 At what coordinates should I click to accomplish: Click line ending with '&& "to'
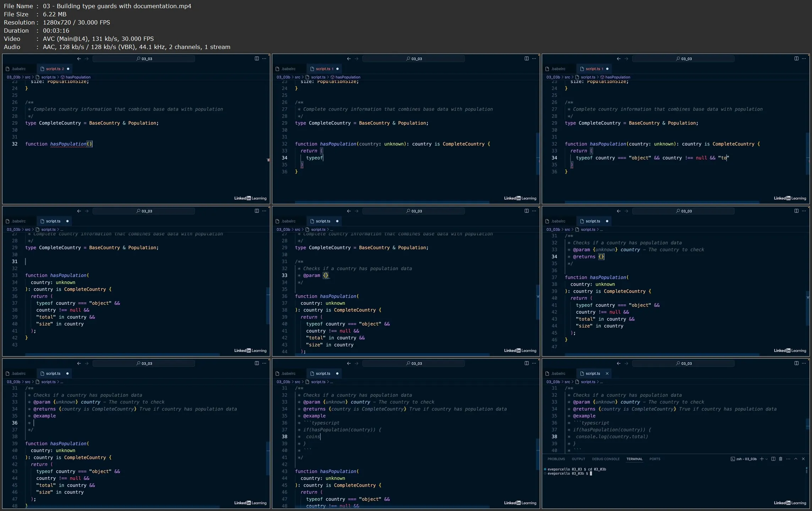pos(652,158)
